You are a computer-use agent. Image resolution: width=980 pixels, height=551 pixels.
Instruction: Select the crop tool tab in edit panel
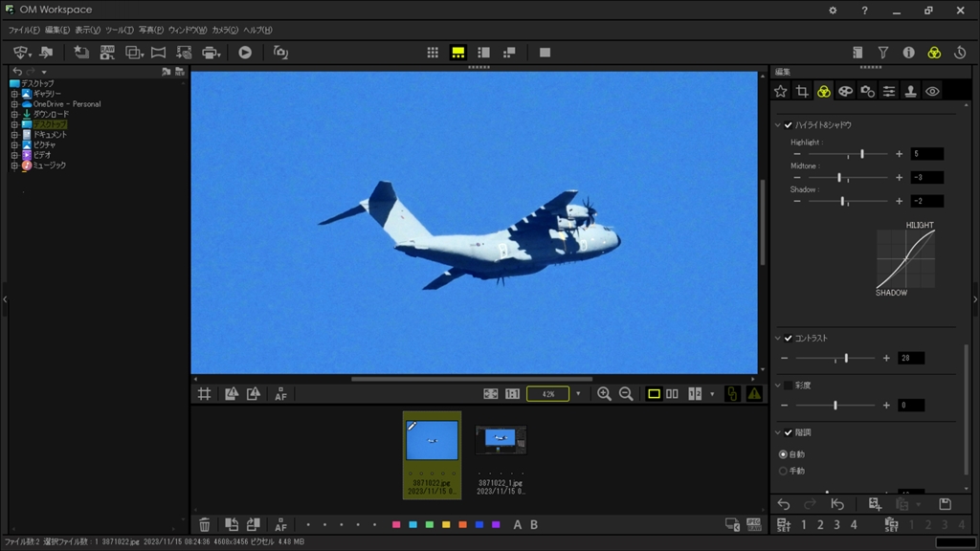click(802, 91)
